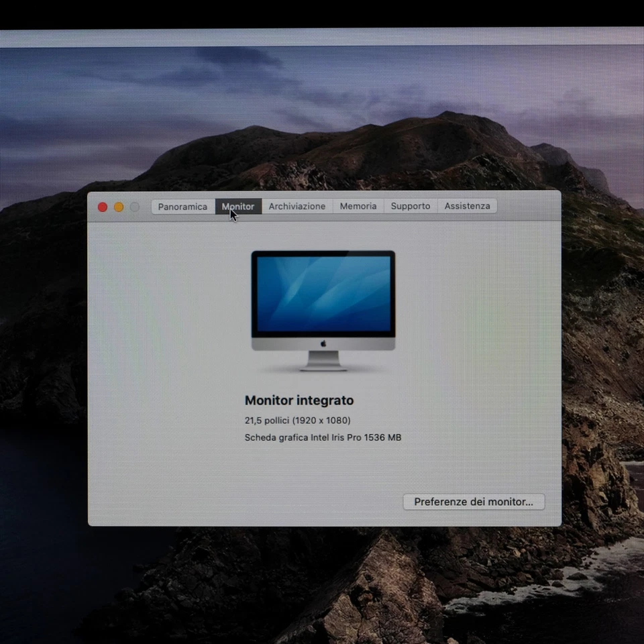Switch to the Panoramica tab
The width and height of the screenshot is (644, 644).
[182, 206]
